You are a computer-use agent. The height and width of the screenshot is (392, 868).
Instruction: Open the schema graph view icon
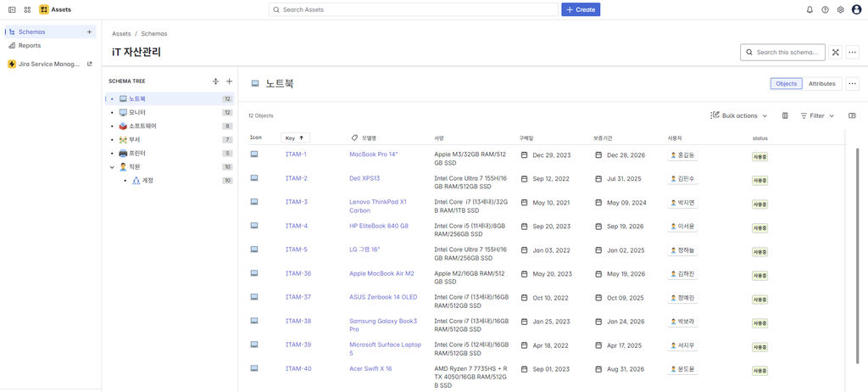[836, 52]
